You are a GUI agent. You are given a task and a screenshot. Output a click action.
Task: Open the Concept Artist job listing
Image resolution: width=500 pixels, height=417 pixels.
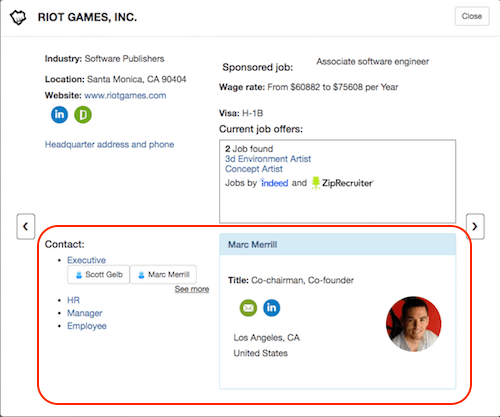pyautogui.click(x=254, y=169)
